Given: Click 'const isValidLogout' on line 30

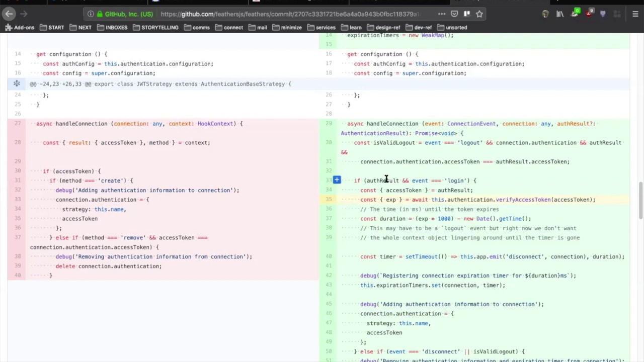Looking at the screenshot, I should click(384, 143).
